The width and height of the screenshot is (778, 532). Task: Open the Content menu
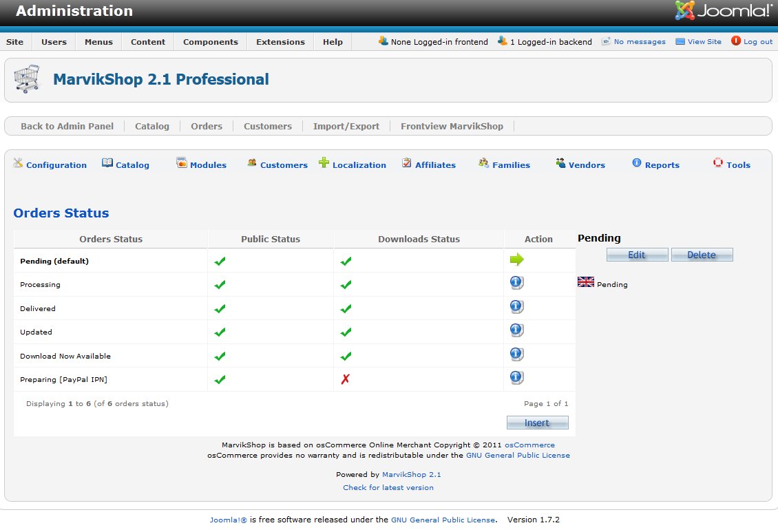[148, 42]
